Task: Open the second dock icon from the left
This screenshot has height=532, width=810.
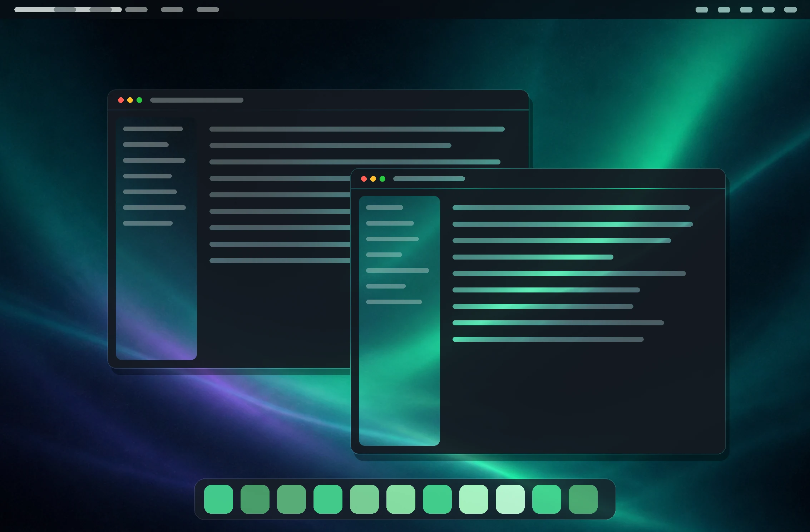Action: (x=255, y=499)
